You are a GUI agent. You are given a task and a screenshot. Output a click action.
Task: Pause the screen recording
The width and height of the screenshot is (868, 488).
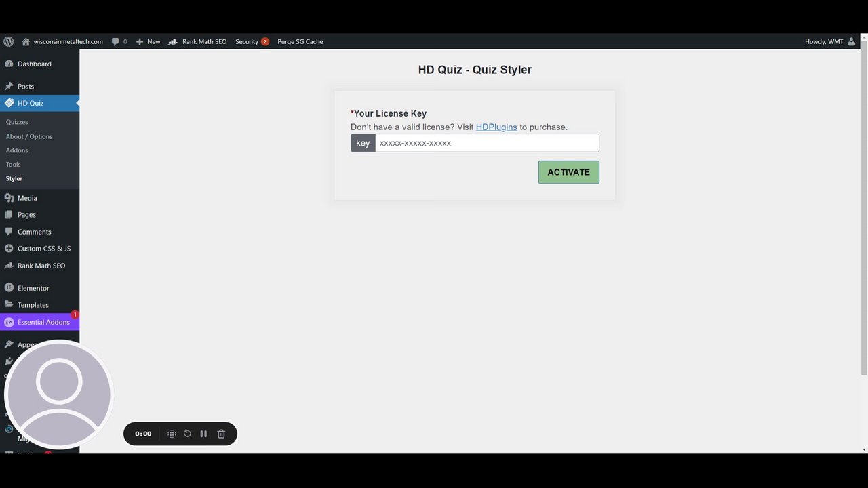coord(203,434)
